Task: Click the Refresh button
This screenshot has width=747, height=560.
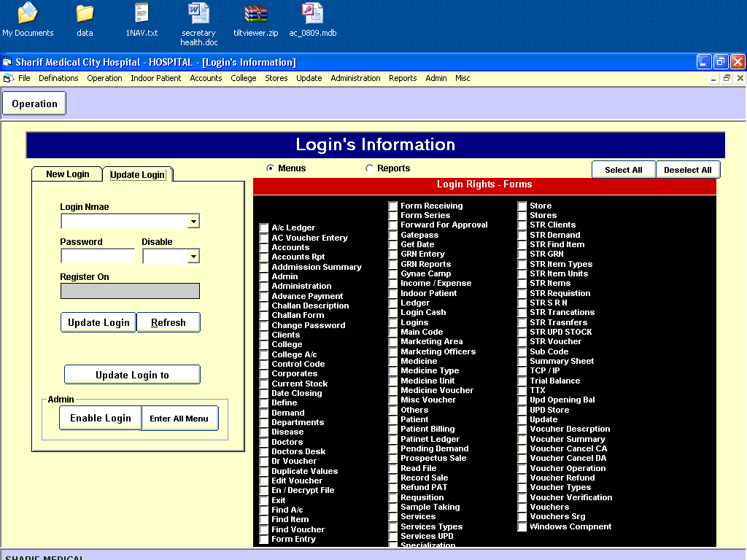Action: click(x=169, y=322)
